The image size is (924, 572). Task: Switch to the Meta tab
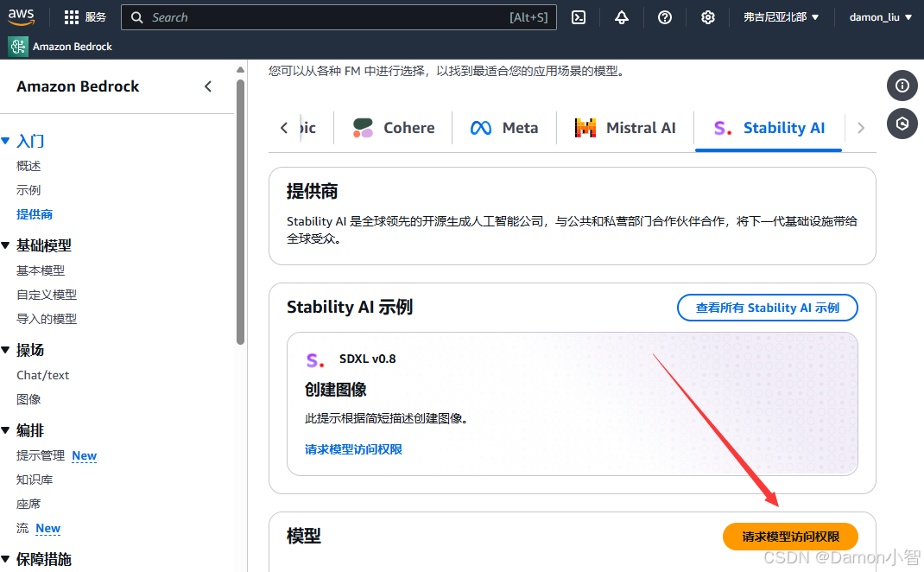(504, 128)
